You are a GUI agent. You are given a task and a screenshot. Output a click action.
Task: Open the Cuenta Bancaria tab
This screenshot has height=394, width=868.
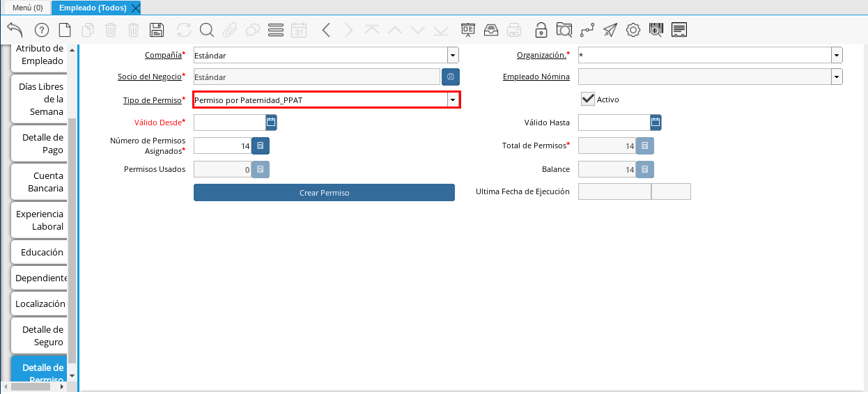(39, 182)
